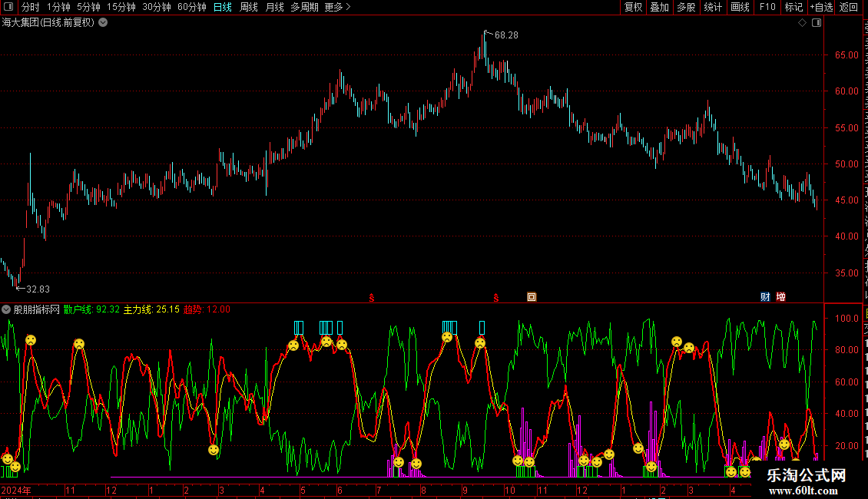The image size is (868, 499).
Task: Click the 68.28 high price label
Action: point(506,35)
